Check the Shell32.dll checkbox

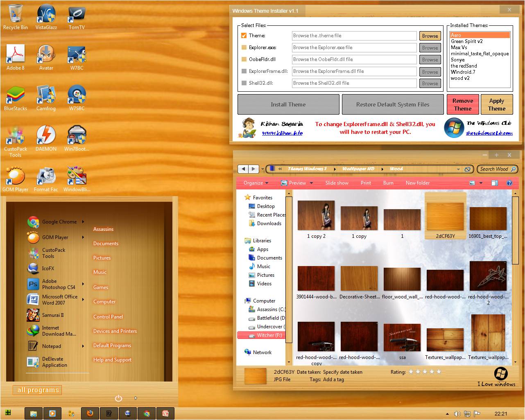tap(244, 83)
